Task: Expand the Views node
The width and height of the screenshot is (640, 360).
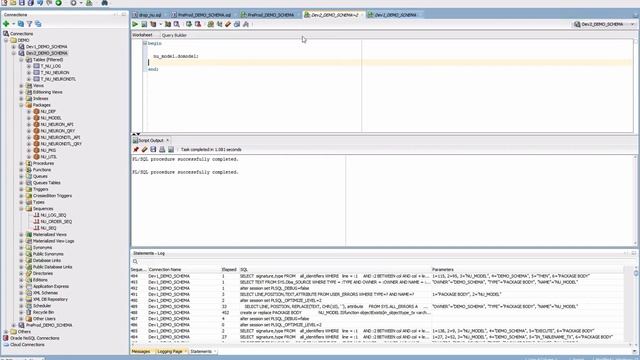Action: click(x=21, y=86)
